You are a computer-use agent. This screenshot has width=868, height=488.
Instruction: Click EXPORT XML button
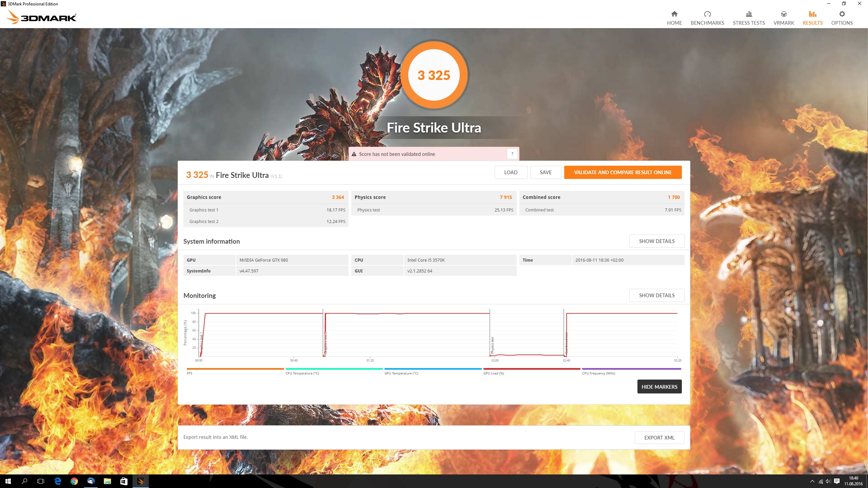pos(659,438)
